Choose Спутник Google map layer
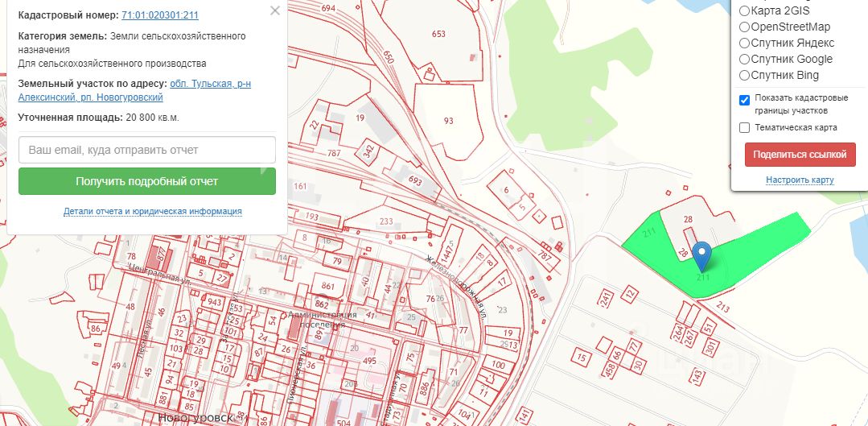Image resolution: width=868 pixels, height=426 pixels. click(745, 59)
